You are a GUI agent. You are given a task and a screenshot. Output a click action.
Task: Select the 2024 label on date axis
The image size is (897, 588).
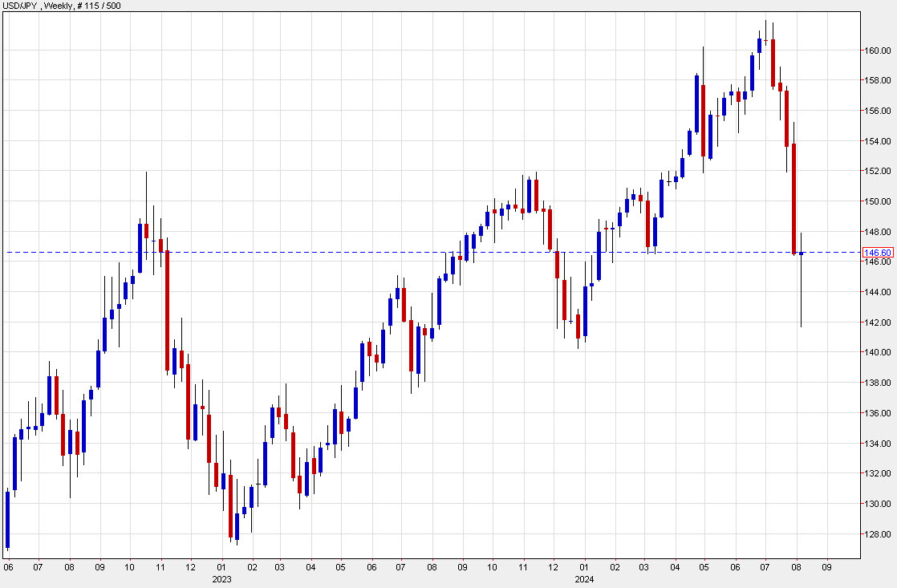point(583,579)
